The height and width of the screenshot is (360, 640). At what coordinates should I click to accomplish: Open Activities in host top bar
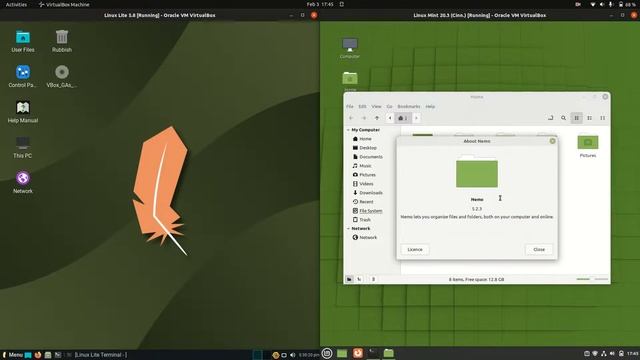pos(16,4)
